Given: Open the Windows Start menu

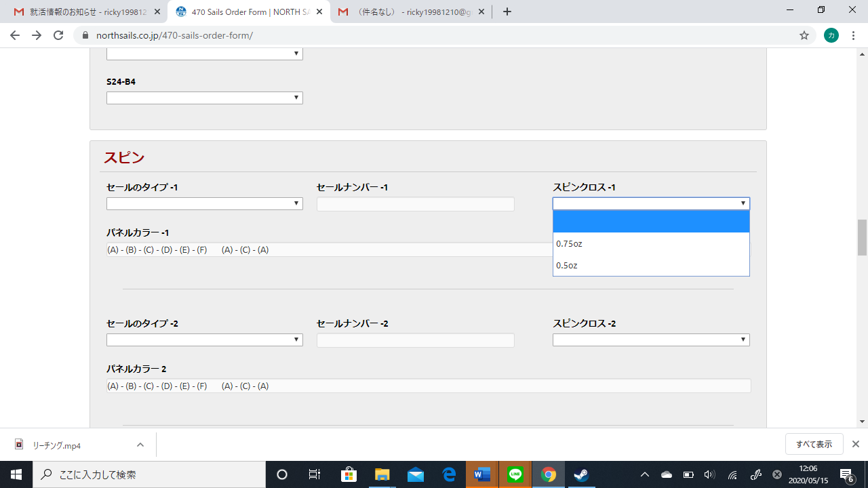Looking at the screenshot, I should [16, 474].
